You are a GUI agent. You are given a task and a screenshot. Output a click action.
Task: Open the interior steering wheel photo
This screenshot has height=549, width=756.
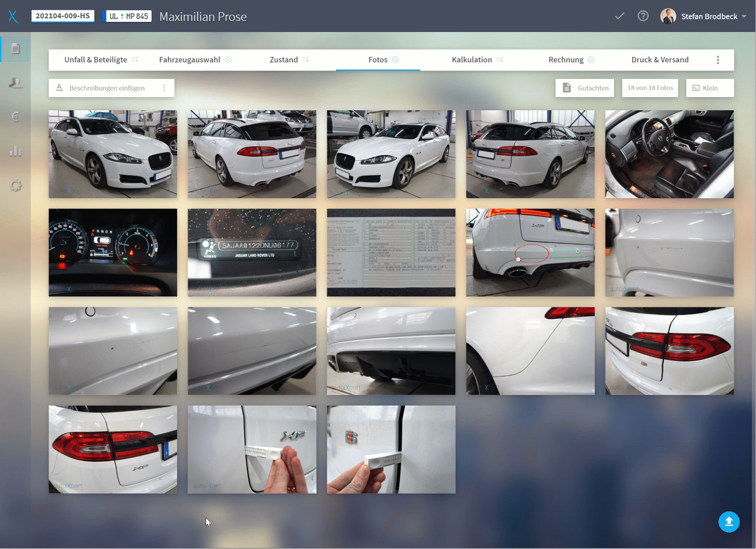pos(670,155)
